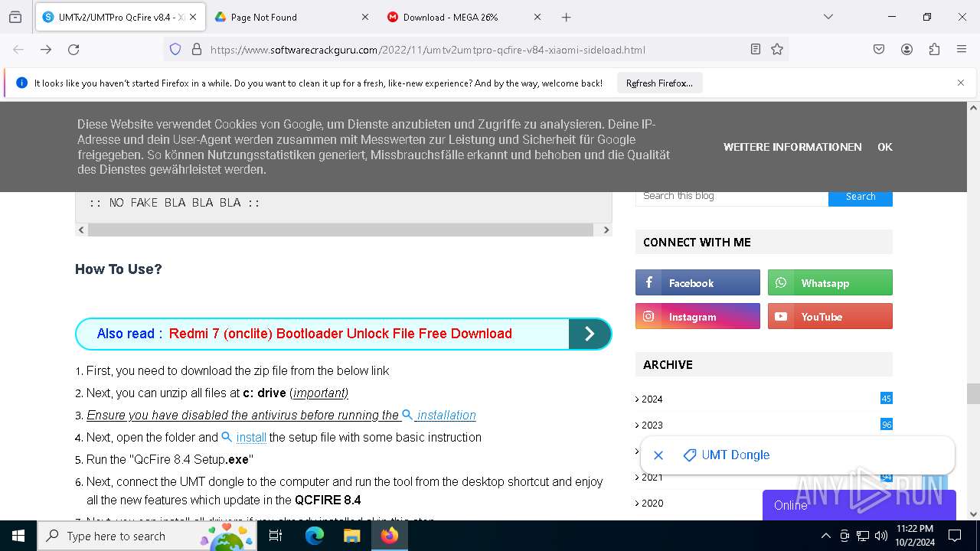Open YouTube social button

click(x=830, y=316)
